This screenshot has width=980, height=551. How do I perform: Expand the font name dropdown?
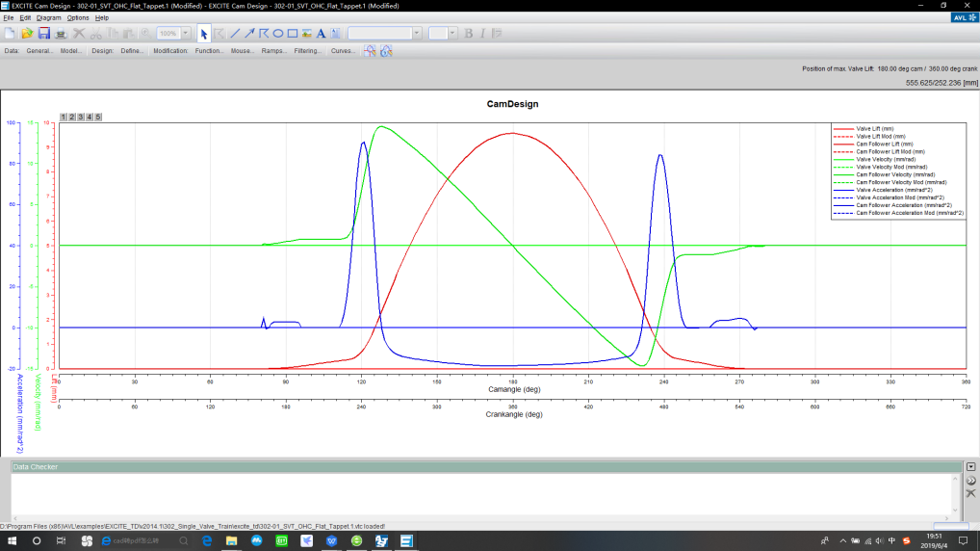coord(416,33)
